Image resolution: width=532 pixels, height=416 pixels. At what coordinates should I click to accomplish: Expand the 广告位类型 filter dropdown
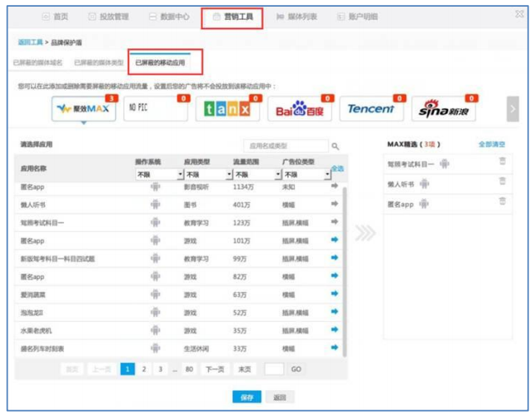(303, 175)
